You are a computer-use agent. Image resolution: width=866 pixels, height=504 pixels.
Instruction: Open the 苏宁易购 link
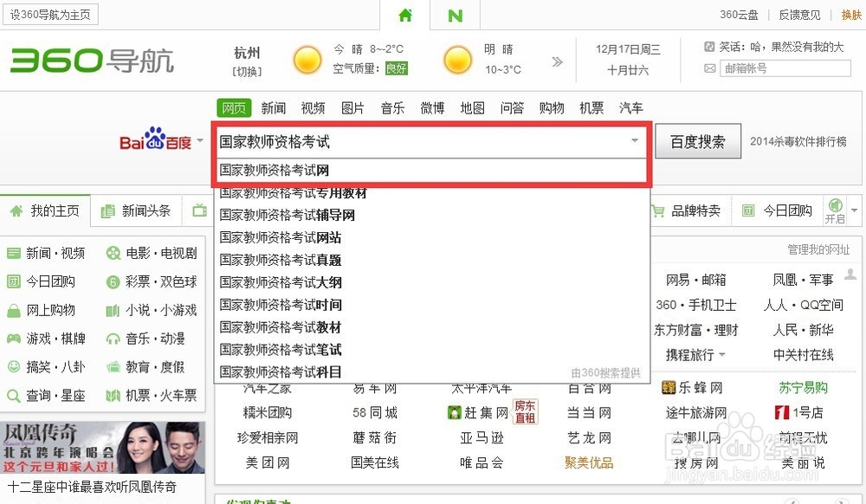804,387
